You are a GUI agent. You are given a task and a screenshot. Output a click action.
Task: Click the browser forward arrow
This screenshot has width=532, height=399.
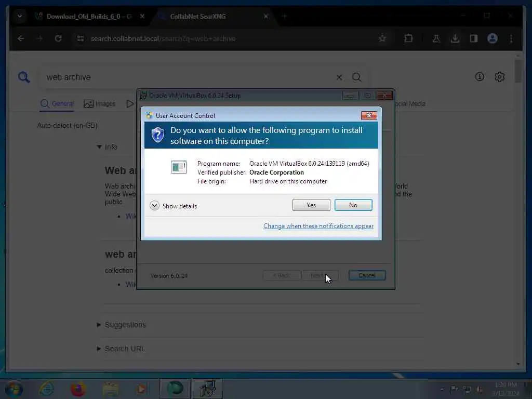(39, 38)
